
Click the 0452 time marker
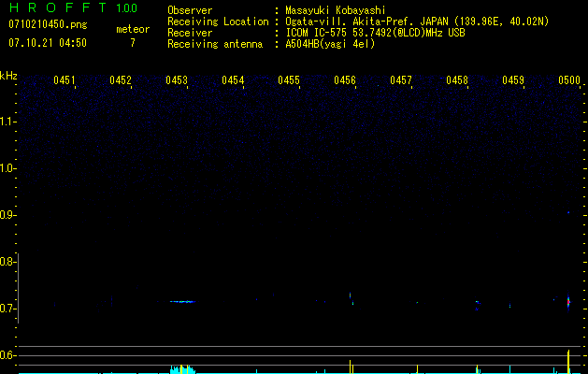(121, 80)
